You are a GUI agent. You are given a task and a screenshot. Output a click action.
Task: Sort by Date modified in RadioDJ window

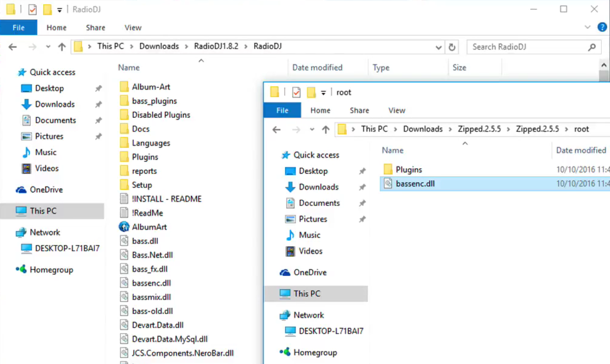317,67
